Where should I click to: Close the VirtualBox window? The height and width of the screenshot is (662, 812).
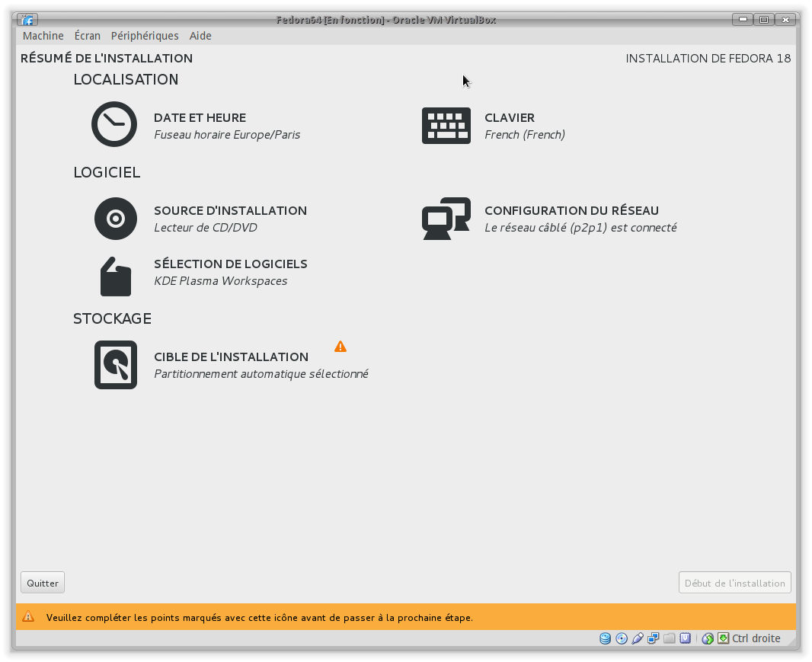click(785, 20)
